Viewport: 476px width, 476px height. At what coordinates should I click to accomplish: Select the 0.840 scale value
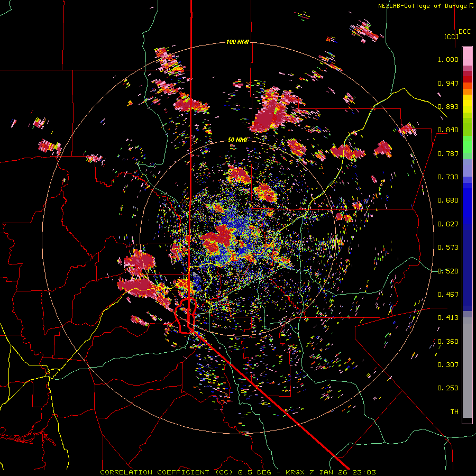pos(448,130)
